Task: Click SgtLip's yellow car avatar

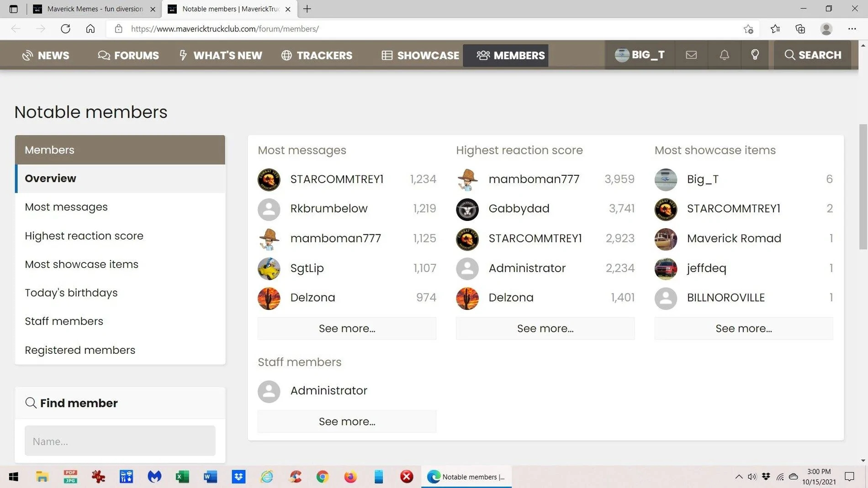Action: (x=269, y=268)
